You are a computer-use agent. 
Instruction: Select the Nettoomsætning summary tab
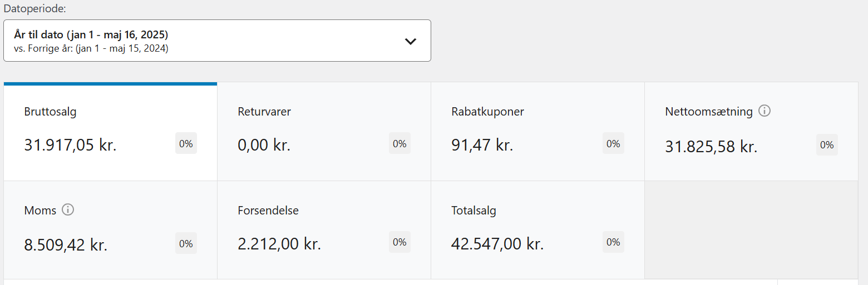pyautogui.click(x=751, y=132)
